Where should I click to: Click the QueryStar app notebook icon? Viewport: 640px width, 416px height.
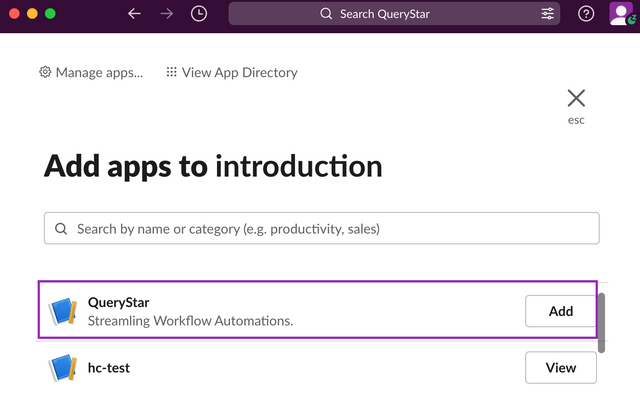(x=63, y=312)
